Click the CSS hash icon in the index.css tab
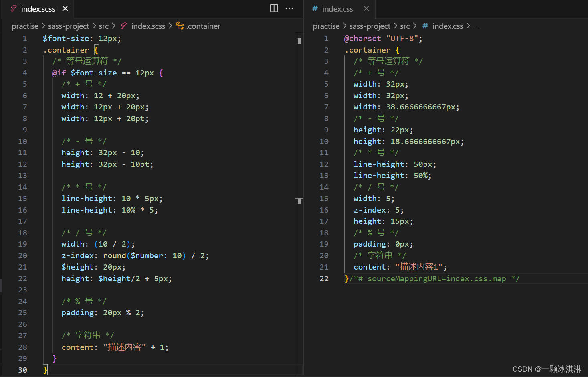Image resolution: width=588 pixels, height=377 pixels. pos(315,8)
